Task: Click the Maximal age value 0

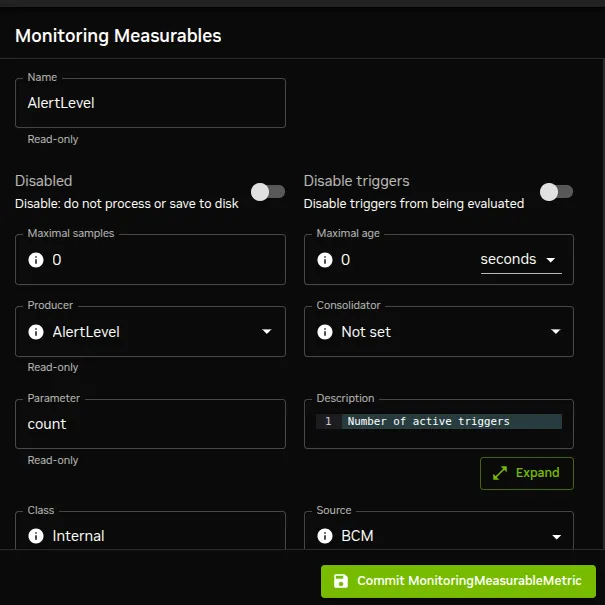Action: (x=345, y=260)
